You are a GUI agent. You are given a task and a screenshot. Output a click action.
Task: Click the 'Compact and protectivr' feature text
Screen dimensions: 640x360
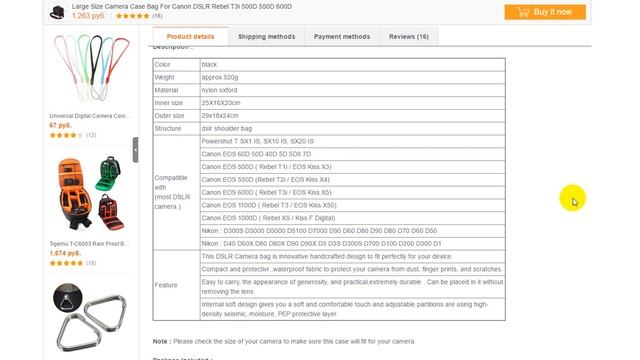point(352,269)
